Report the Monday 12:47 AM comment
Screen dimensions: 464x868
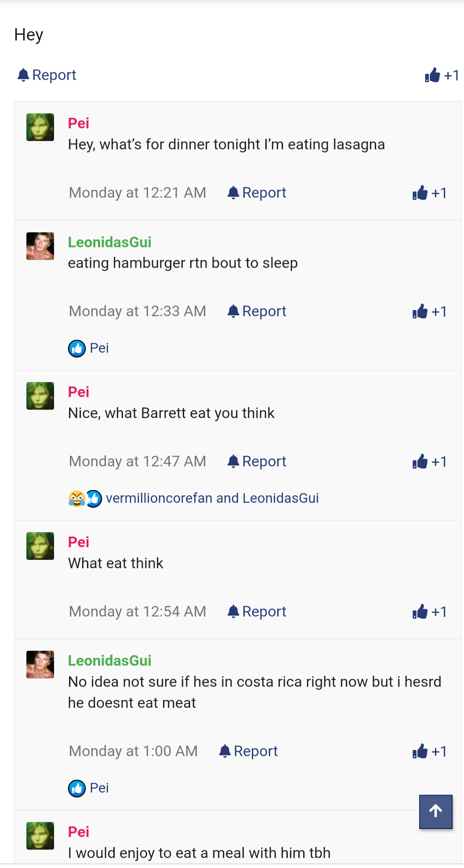coord(257,461)
